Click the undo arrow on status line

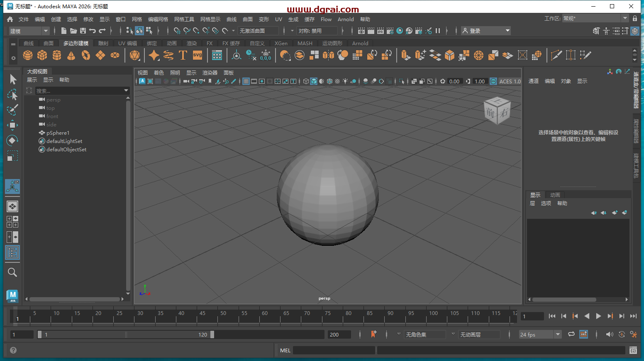tap(93, 31)
